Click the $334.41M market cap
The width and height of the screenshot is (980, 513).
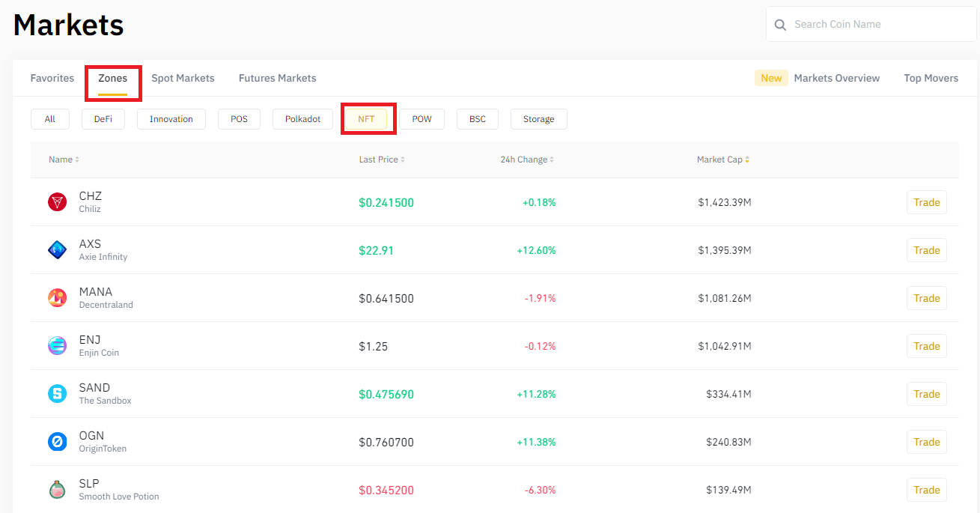click(x=728, y=395)
